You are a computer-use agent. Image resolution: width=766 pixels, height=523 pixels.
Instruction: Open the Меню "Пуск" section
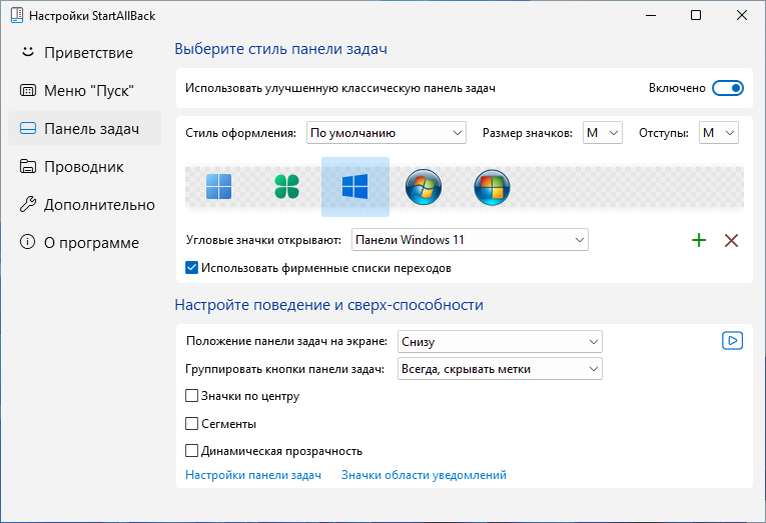pyautogui.click(x=85, y=90)
